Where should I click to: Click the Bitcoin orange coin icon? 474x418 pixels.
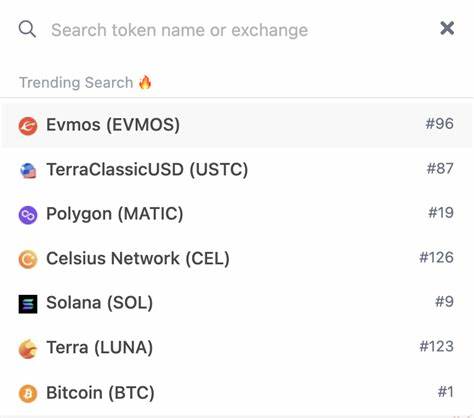(28, 393)
